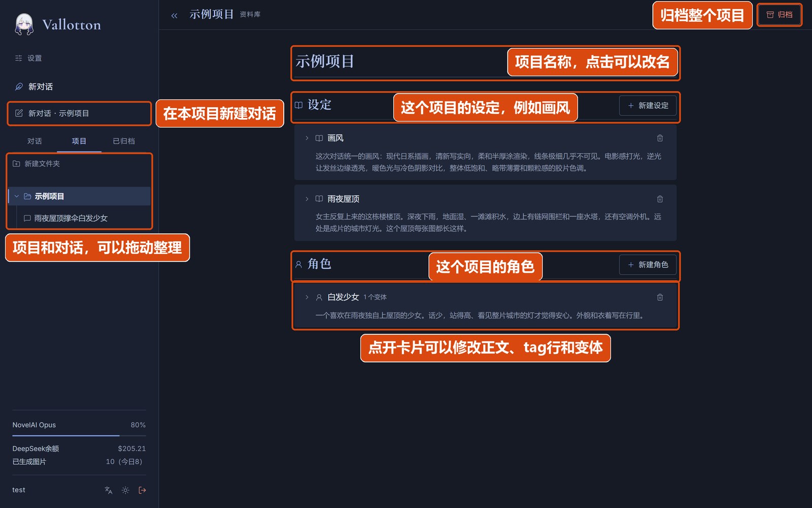This screenshot has height=508, width=812.
Task: Click the 角色 section person icon
Action: pos(299,264)
